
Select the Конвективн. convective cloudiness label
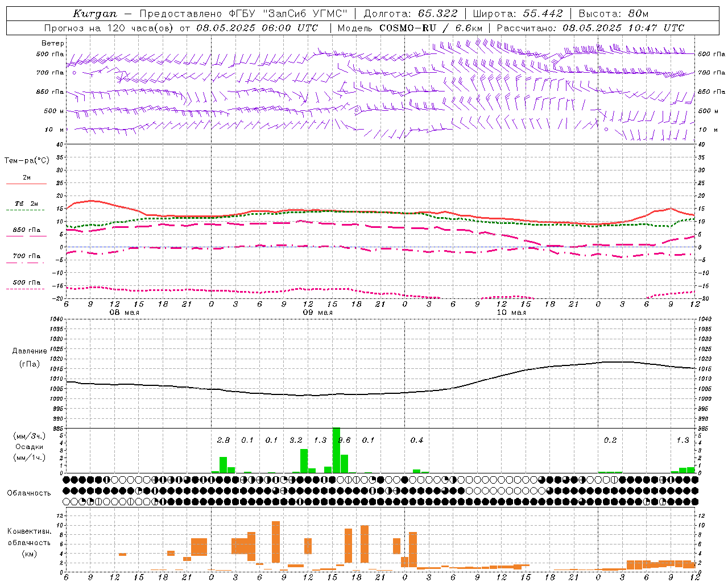point(29,531)
